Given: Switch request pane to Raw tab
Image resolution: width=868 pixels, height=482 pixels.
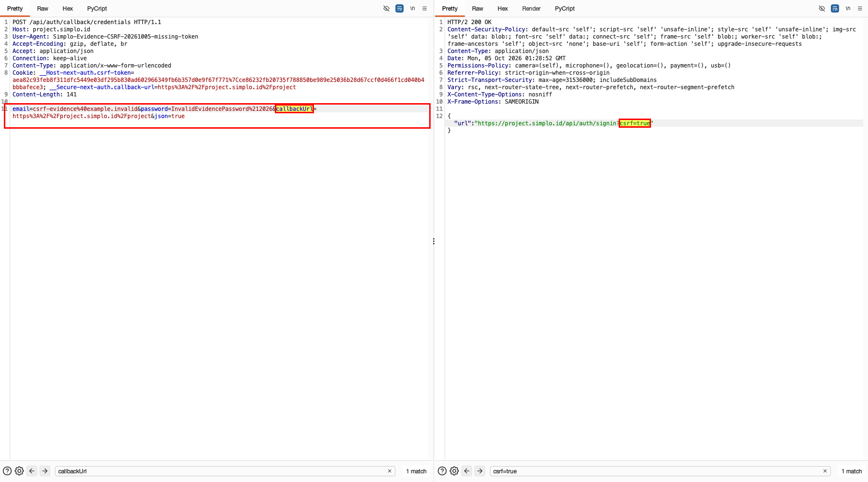Looking at the screenshot, I should pos(42,9).
